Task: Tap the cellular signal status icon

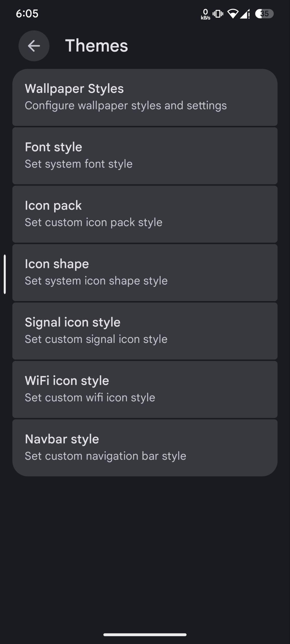Action: click(245, 14)
